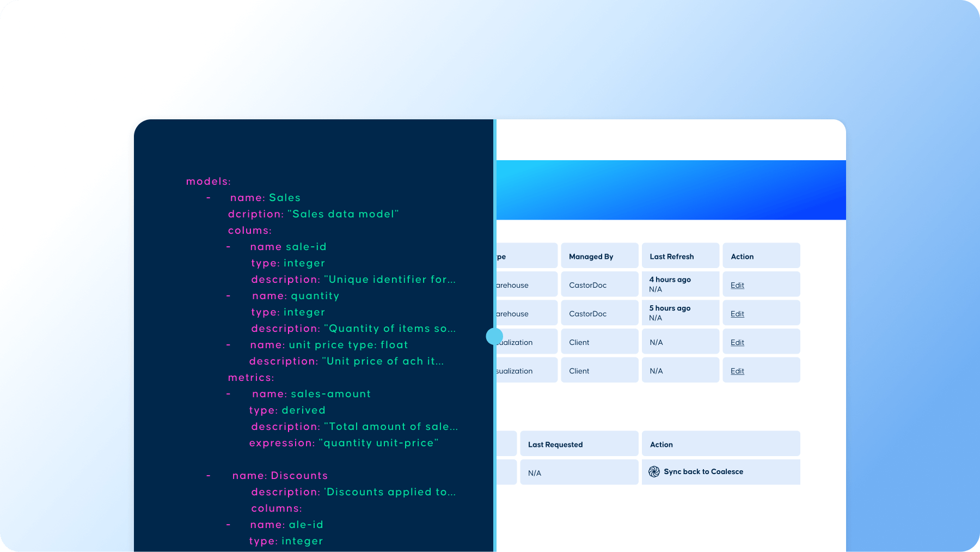Click the Action header above Sync back to Coalesce

pos(661,445)
